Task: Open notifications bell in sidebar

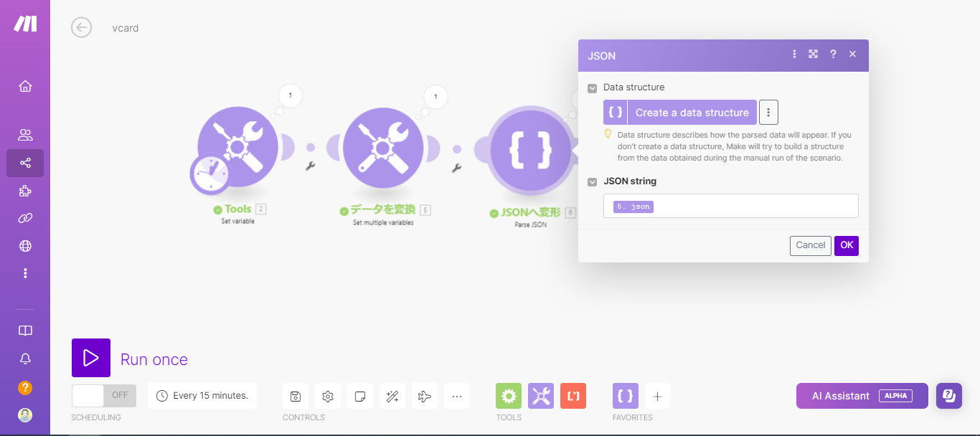Action: [25, 358]
